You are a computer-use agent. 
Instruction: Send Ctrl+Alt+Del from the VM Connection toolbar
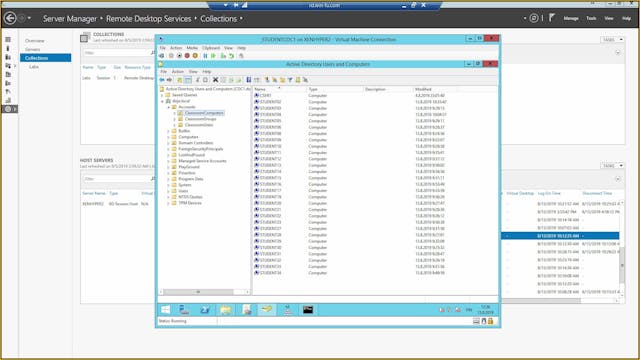coord(162,56)
